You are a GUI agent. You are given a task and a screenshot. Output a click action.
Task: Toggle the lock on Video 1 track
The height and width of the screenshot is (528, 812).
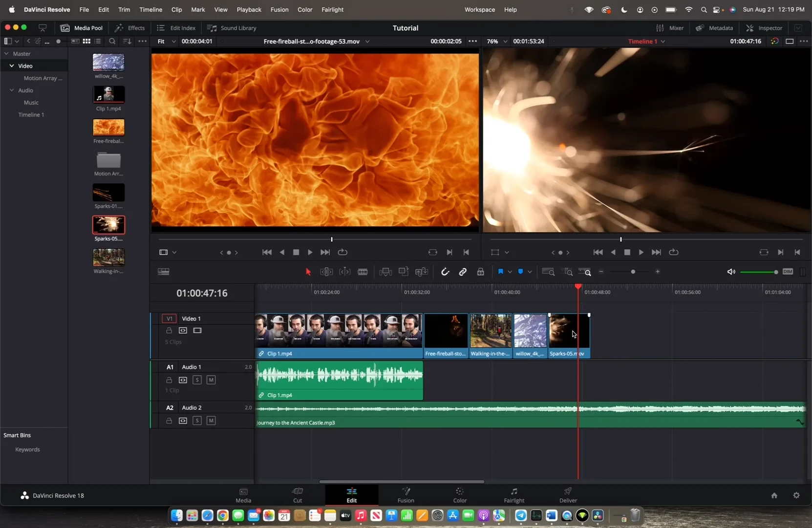[x=169, y=330]
